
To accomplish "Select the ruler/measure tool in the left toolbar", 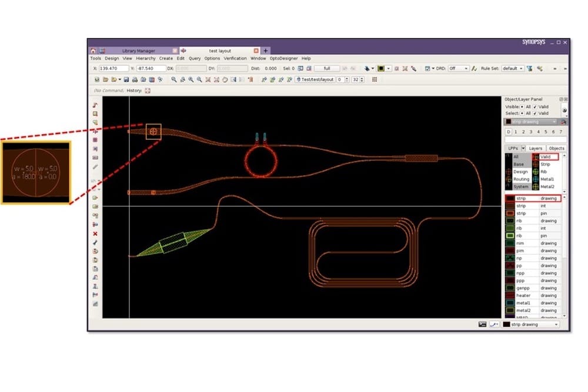I will (x=96, y=166).
